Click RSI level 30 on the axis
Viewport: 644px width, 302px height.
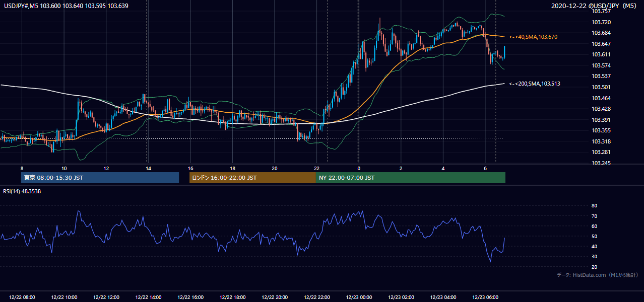[x=594, y=257]
